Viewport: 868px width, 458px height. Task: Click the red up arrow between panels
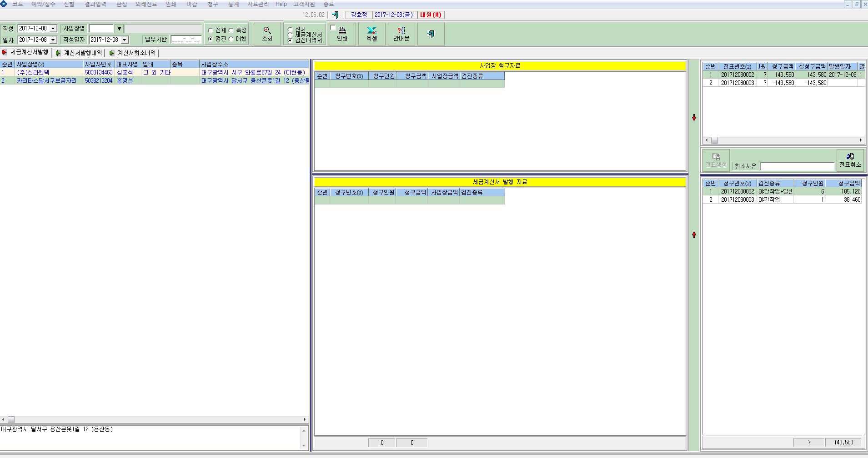pyautogui.click(x=694, y=234)
